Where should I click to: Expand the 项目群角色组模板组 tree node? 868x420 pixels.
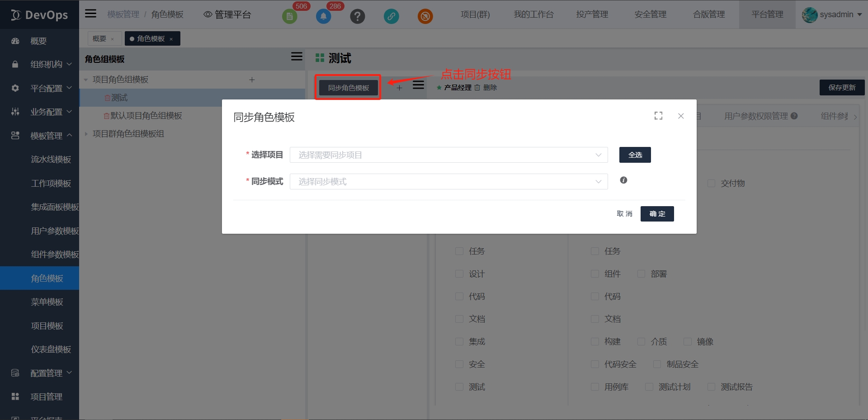click(86, 134)
